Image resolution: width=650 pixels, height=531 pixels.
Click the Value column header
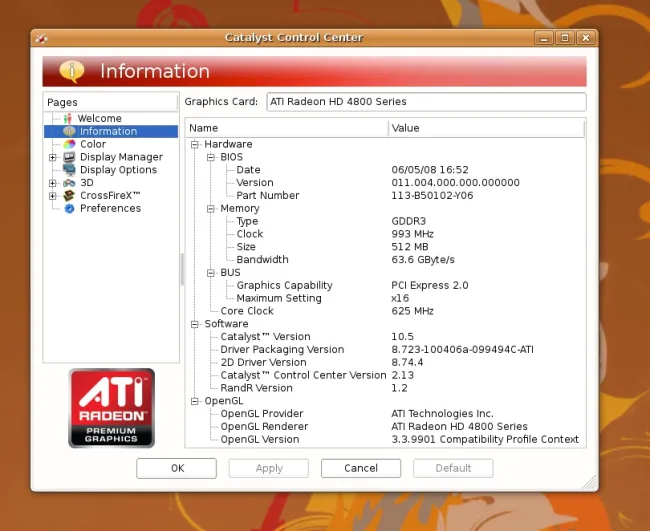tap(485, 128)
